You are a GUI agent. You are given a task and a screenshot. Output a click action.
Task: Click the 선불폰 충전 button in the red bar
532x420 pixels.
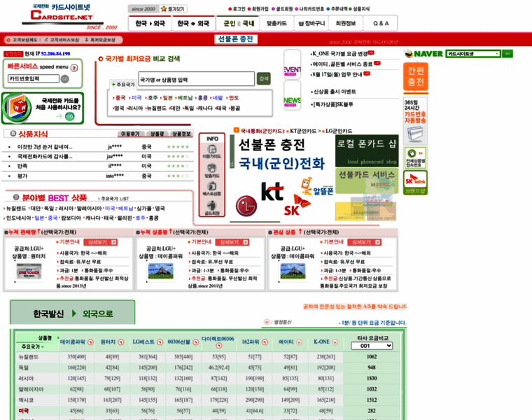(x=236, y=39)
